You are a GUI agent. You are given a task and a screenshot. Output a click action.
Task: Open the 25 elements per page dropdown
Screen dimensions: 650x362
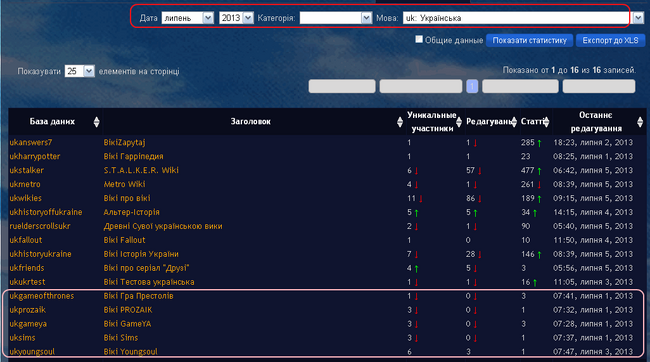[80, 71]
